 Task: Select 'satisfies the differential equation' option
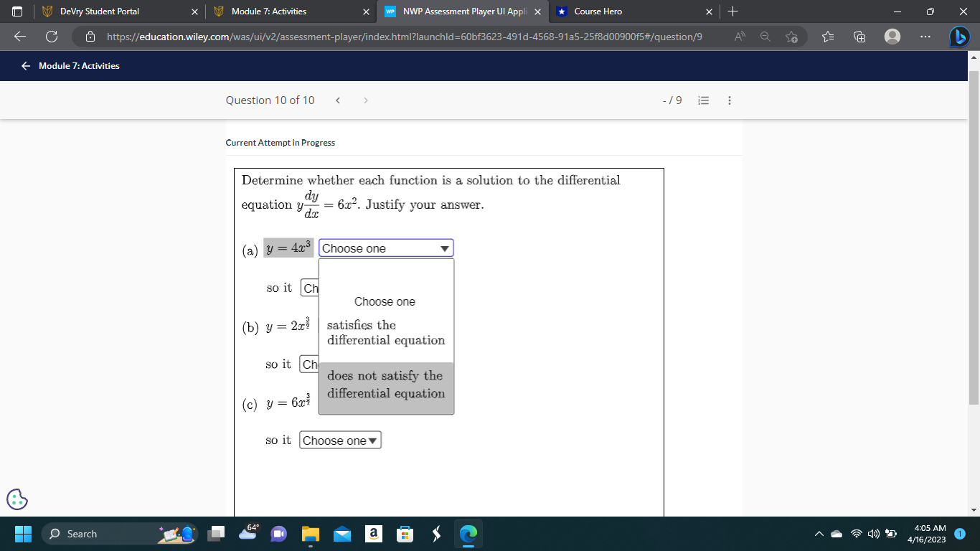(x=385, y=332)
